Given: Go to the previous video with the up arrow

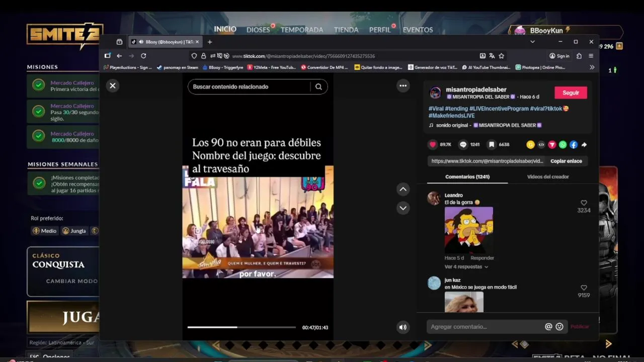Looking at the screenshot, I should coord(403,190).
